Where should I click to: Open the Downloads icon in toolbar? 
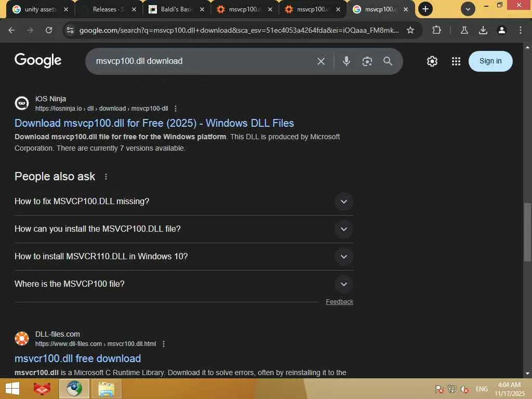pyautogui.click(x=483, y=30)
